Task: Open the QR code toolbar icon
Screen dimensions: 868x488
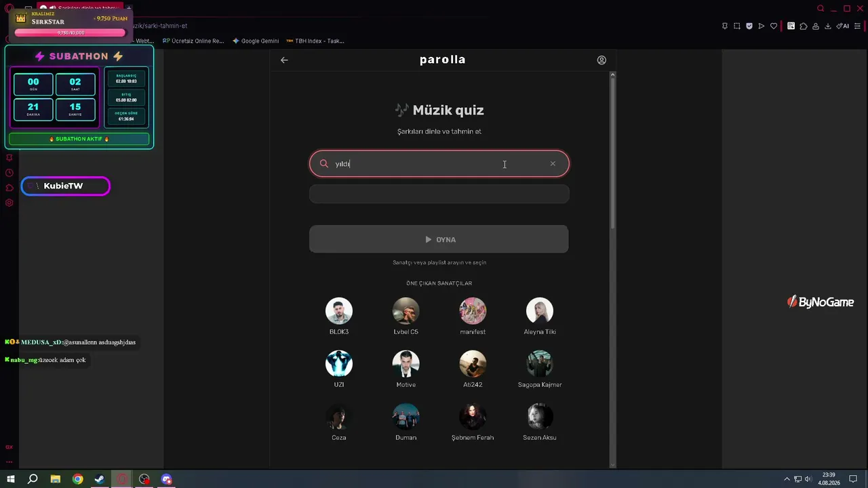Action: 791,26
